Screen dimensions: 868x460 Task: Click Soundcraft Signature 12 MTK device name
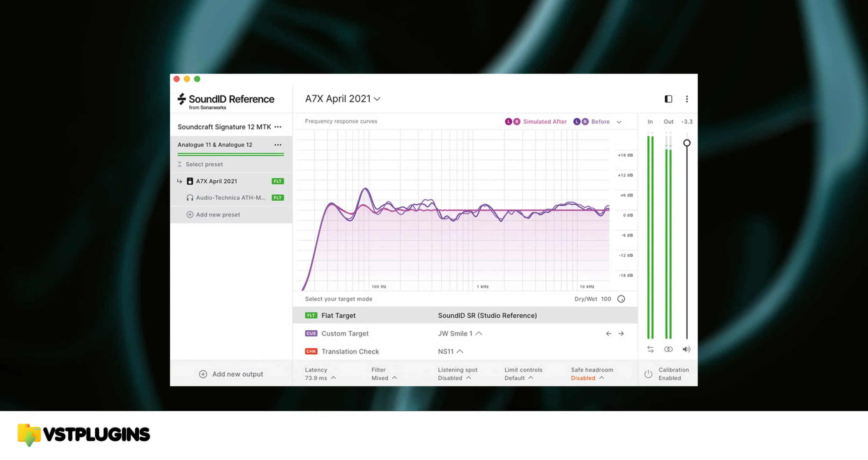(224, 127)
